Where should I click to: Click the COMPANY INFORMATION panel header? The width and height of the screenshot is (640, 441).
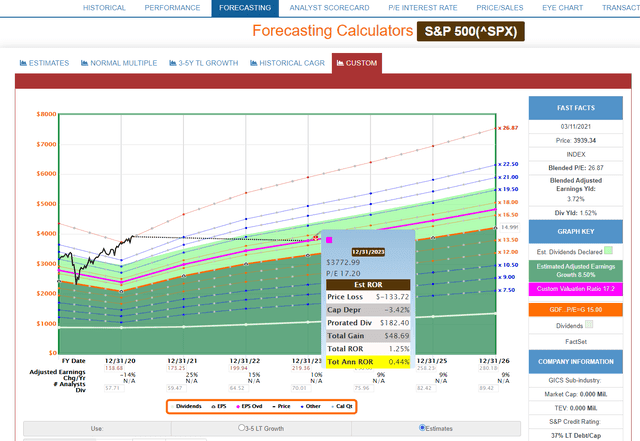pos(576,361)
